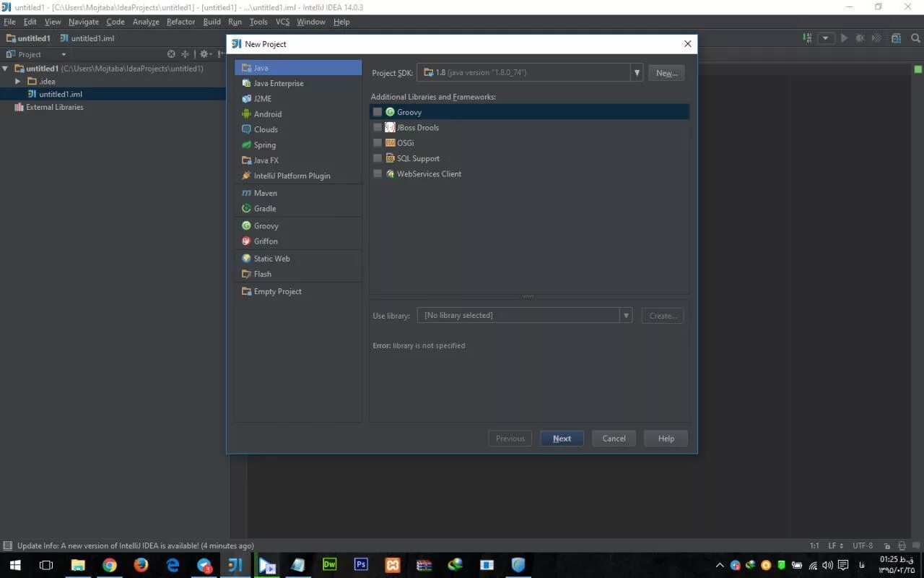This screenshot has height=578, width=924.
Task: Open Windows Start menu
Action: pos(14,565)
